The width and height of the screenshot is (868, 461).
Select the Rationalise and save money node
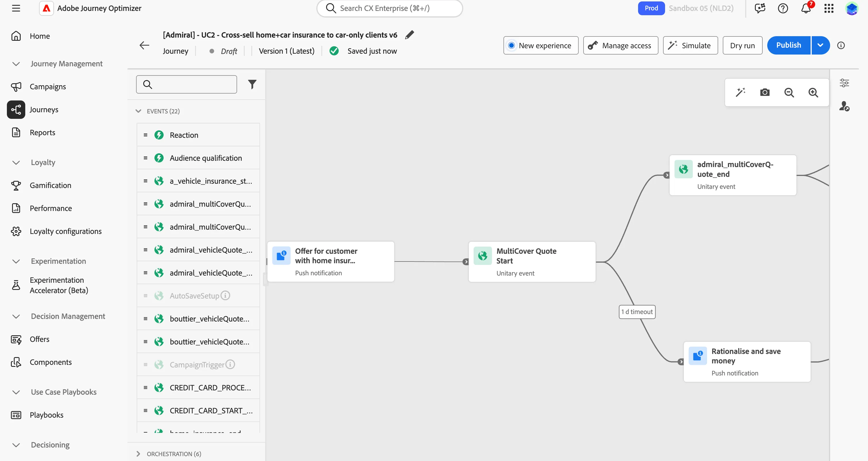[x=747, y=362]
